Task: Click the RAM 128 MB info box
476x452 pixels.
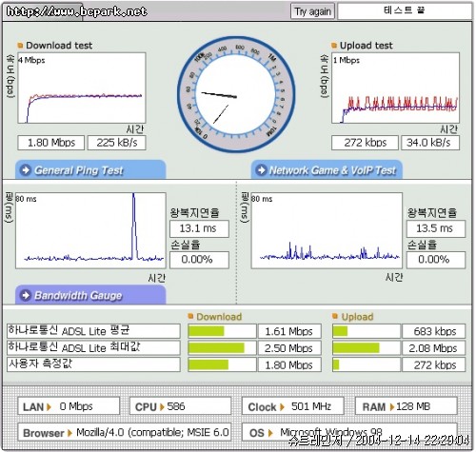Action: pos(406,406)
